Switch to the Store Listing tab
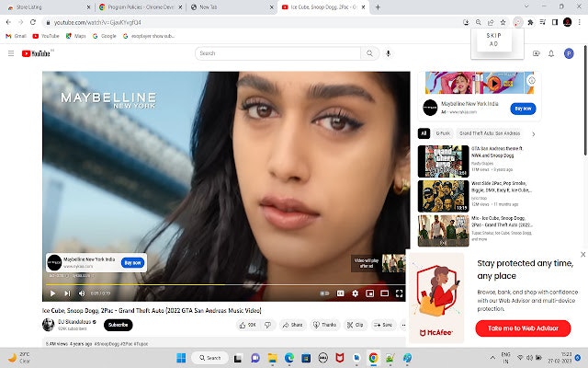This screenshot has height=368, width=588. pos(47,7)
